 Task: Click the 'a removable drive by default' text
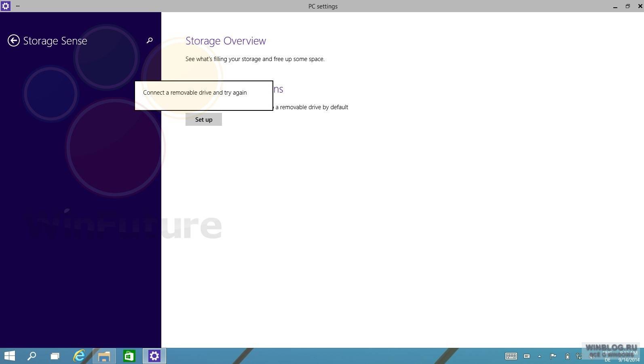pyautogui.click(x=312, y=107)
